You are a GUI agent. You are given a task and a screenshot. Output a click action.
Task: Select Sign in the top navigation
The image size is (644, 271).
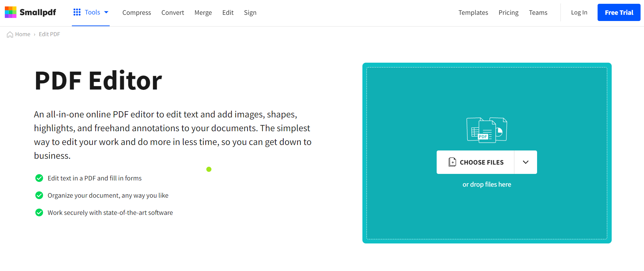pyautogui.click(x=250, y=12)
